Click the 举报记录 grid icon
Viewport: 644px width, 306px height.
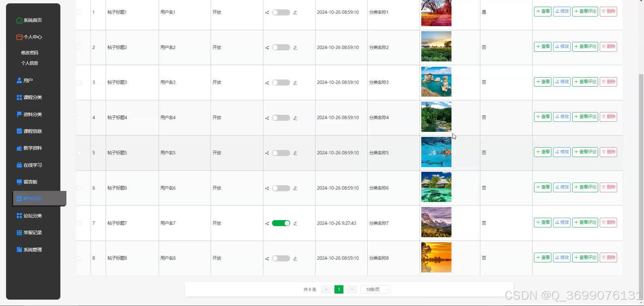(x=19, y=233)
